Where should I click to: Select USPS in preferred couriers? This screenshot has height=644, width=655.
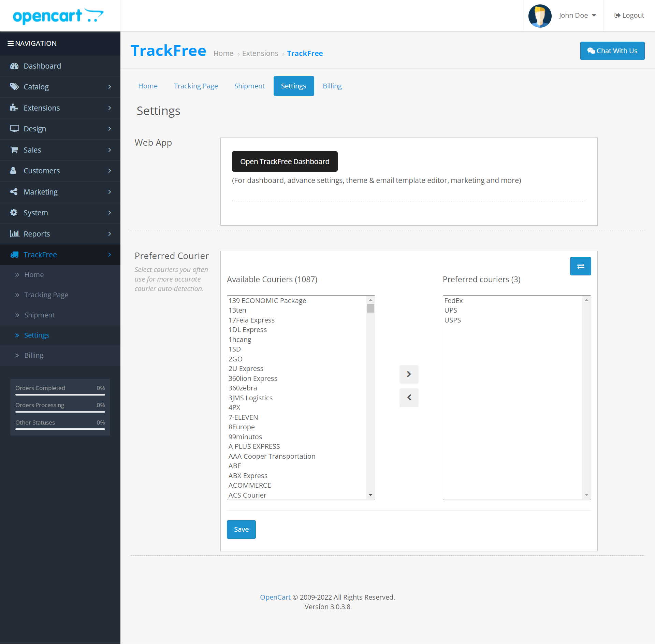click(x=513, y=320)
